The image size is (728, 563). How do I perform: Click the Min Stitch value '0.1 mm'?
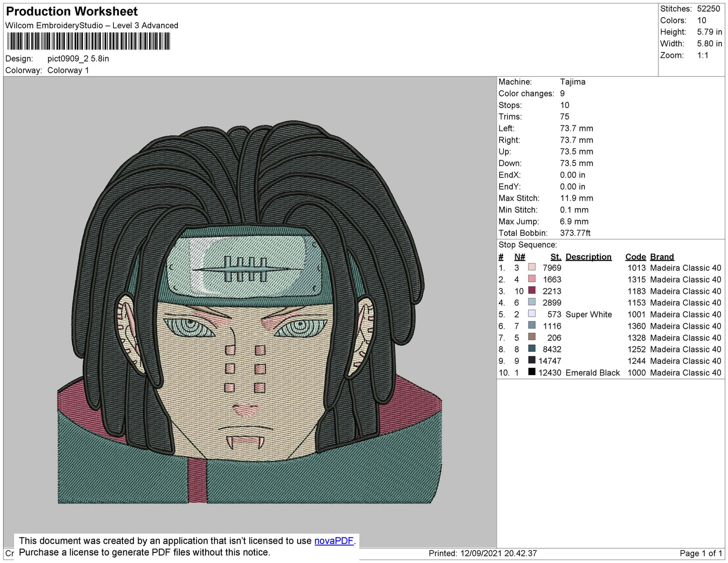coord(574,210)
